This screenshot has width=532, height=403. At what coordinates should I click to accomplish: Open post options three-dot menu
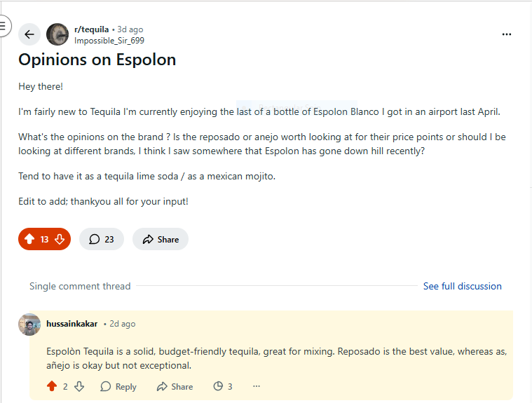point(507,34)
